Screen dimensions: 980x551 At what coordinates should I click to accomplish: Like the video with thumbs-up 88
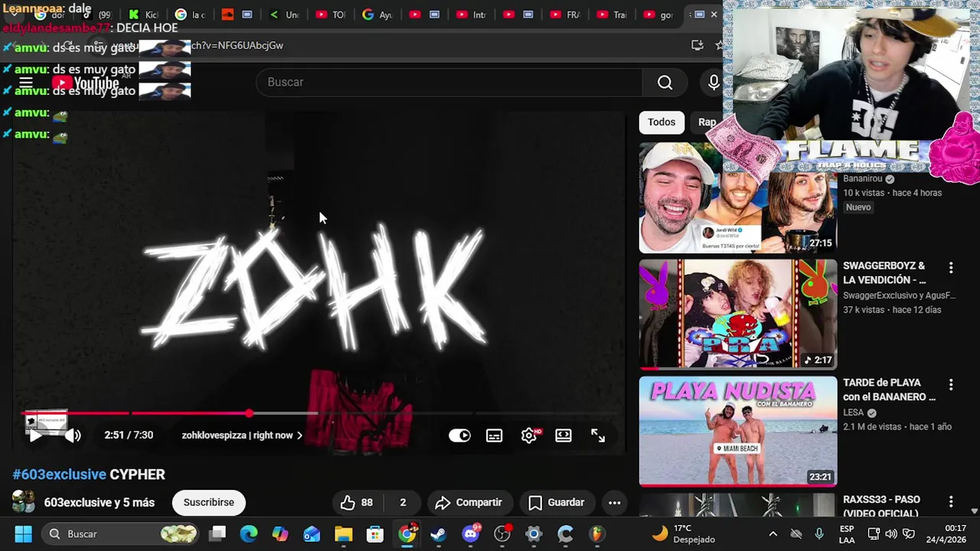pyautogui.click(x=357, y=503)
